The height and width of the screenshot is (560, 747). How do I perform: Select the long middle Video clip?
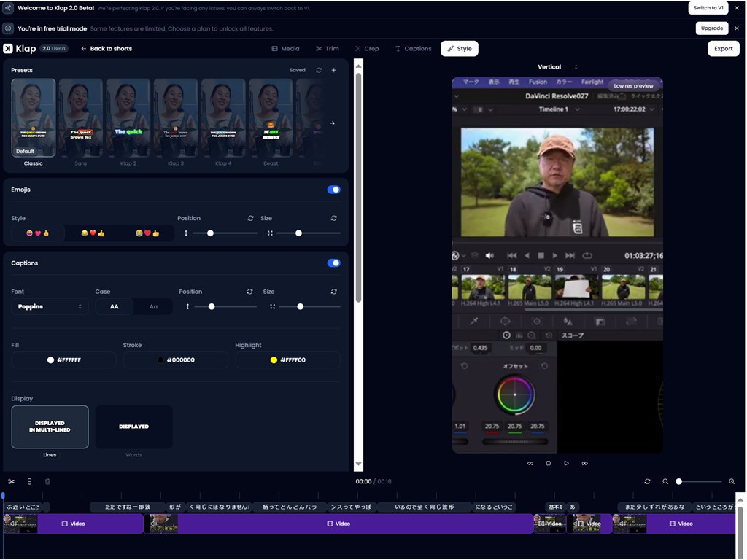[x=338, y=524]
